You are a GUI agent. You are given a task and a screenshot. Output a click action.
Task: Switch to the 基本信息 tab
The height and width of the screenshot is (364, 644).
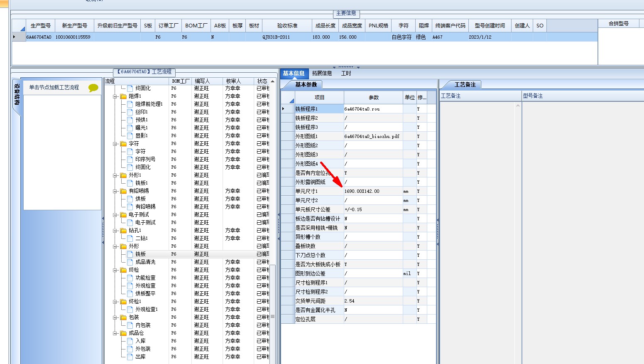294,73
